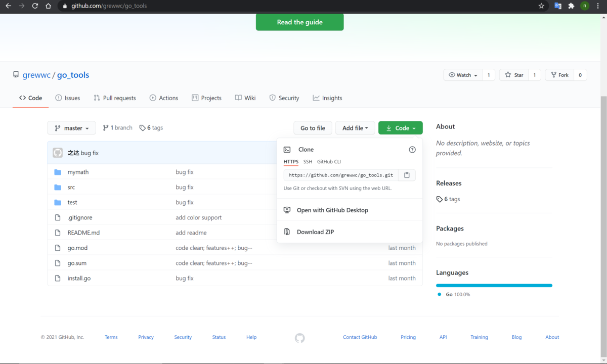Open the 6 tags link under Releases
Screen dimensions: 607x364
[x=448, y=199]
